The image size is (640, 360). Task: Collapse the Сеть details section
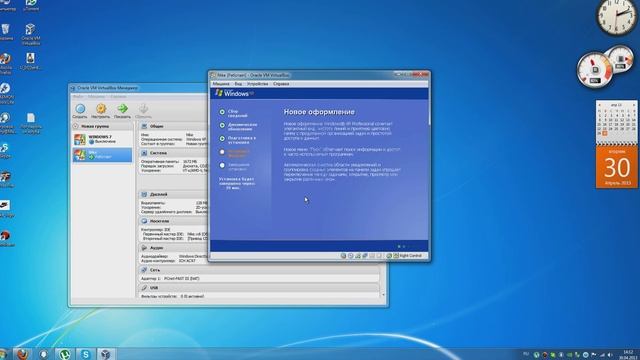point(144,270)
